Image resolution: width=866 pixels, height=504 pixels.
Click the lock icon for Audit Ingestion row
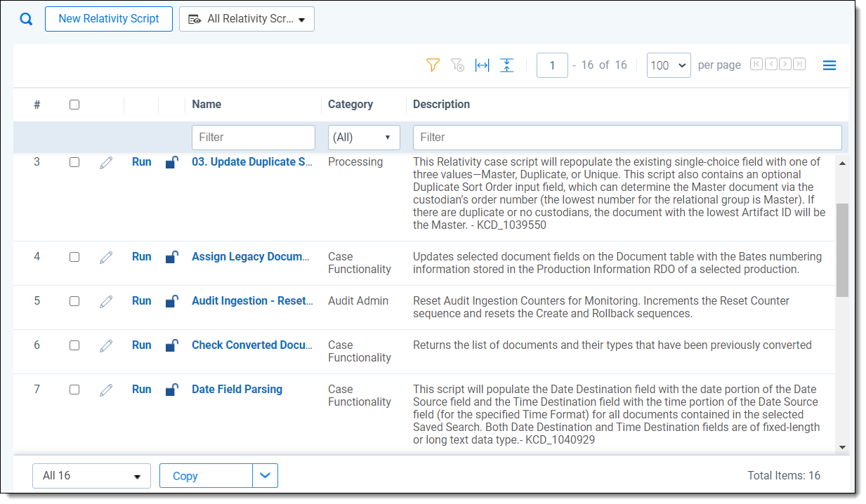click(171, 301)
